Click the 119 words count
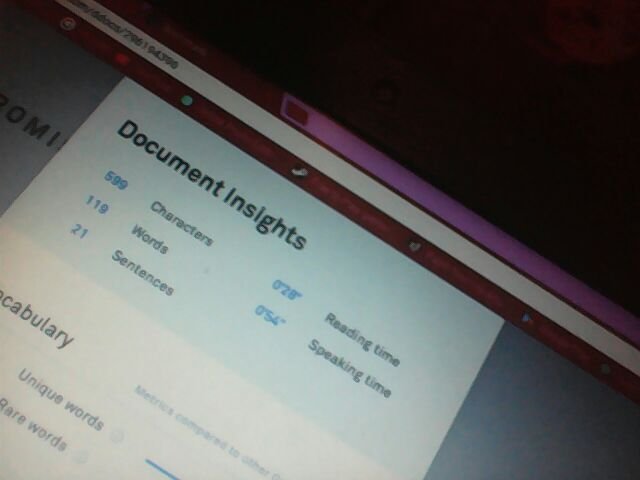 [x=97, y=204]
